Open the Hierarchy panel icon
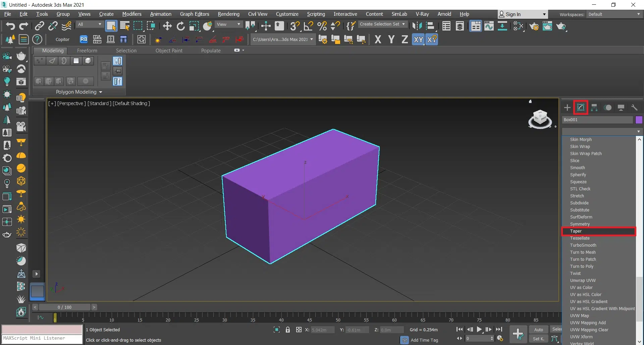644x345 pixels. (594, 108)
